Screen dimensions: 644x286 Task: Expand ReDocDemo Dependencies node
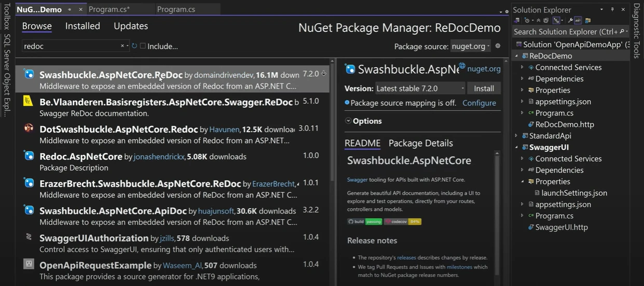tap(523, 79)
